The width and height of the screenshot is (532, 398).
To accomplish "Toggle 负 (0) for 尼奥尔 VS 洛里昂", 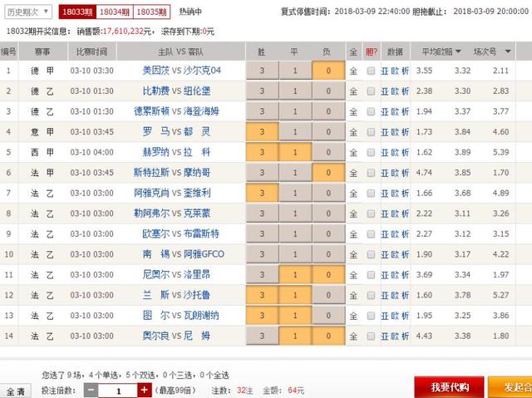I will (x=328, y=274).
